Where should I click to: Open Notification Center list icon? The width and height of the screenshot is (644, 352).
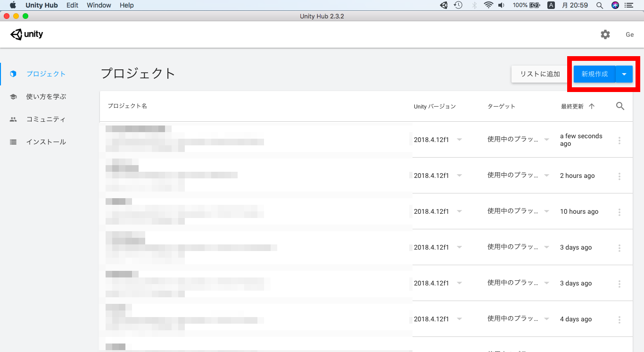(629, 5)
